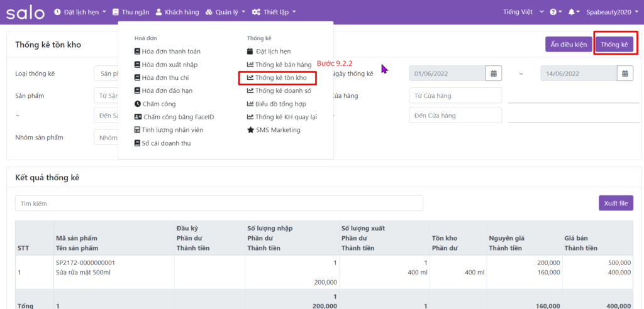644x309 pixels.
Task: Open Sổ cái doanh thu entry
Action: (x=163, y=143)
